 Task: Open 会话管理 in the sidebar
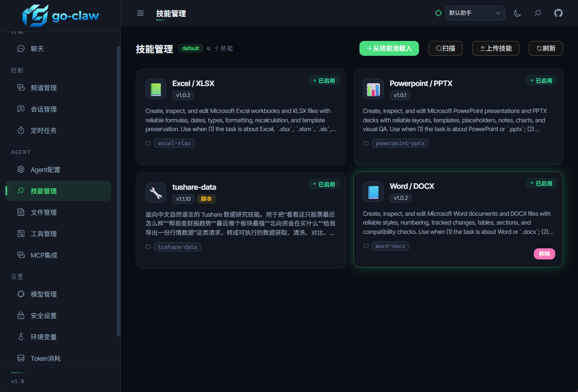pos(58,109)
